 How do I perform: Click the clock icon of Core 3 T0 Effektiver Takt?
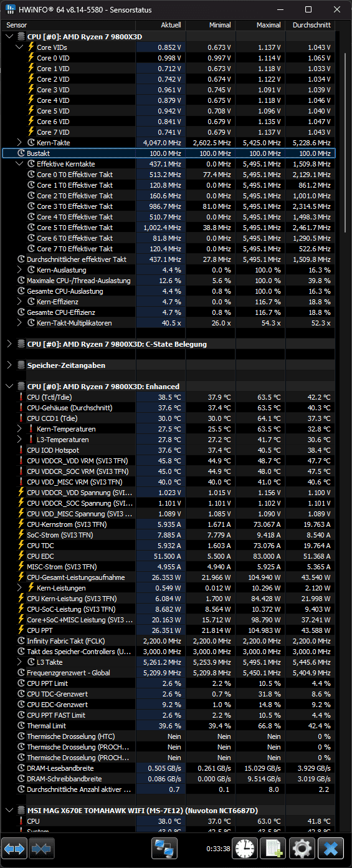click(31, 206)
